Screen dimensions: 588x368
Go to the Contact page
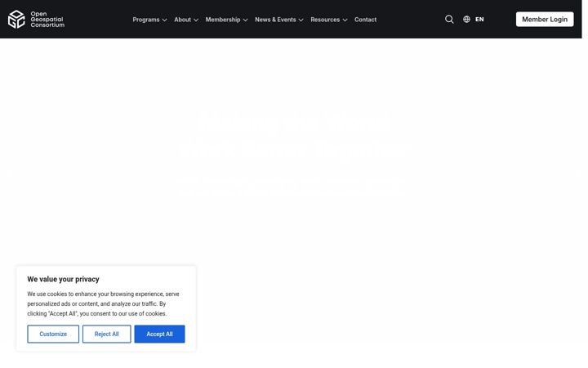tap(365, 20)
